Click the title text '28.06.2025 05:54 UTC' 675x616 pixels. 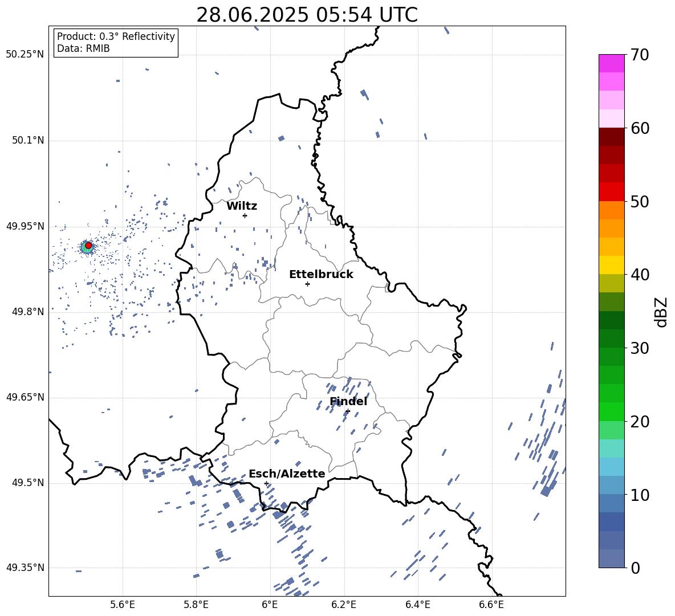tap(307, 15)
